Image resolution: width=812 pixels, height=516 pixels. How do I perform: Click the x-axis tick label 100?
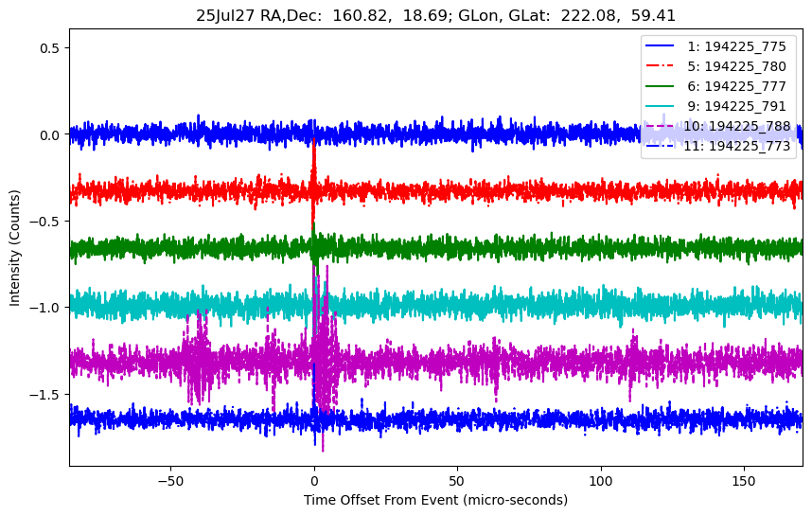(x=601, y=481)
